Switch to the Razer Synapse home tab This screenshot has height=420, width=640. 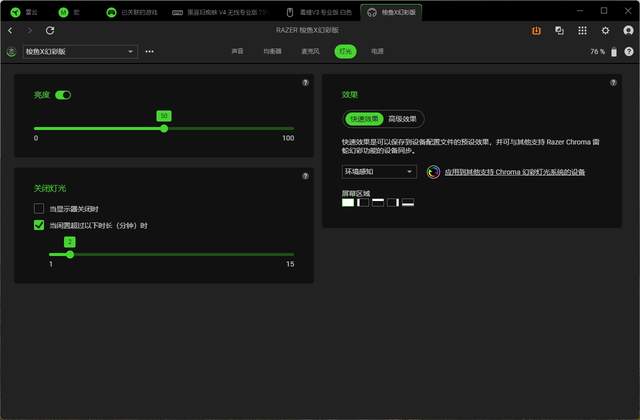point(24,12)
